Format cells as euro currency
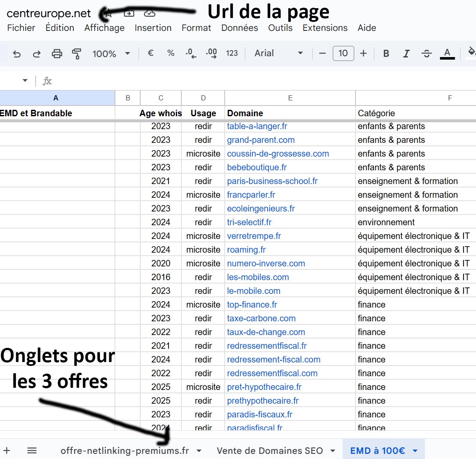This screenshot has width=476, height=459. [x=151, y=53]
